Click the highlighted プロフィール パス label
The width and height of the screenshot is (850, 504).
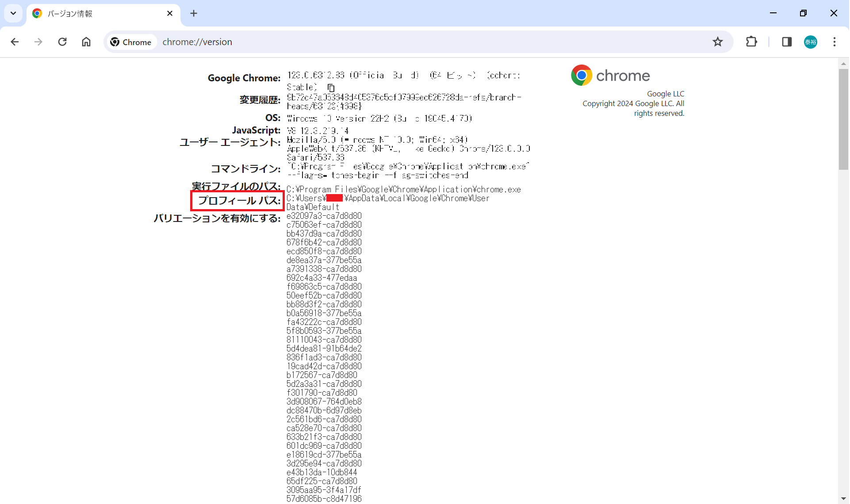(237, 201)
